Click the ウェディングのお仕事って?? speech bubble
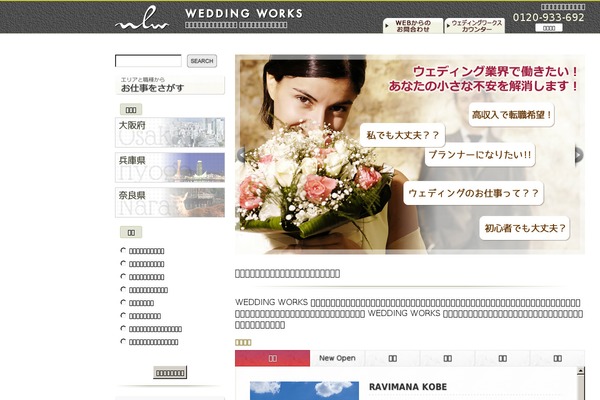 click(x=473, y=193)
